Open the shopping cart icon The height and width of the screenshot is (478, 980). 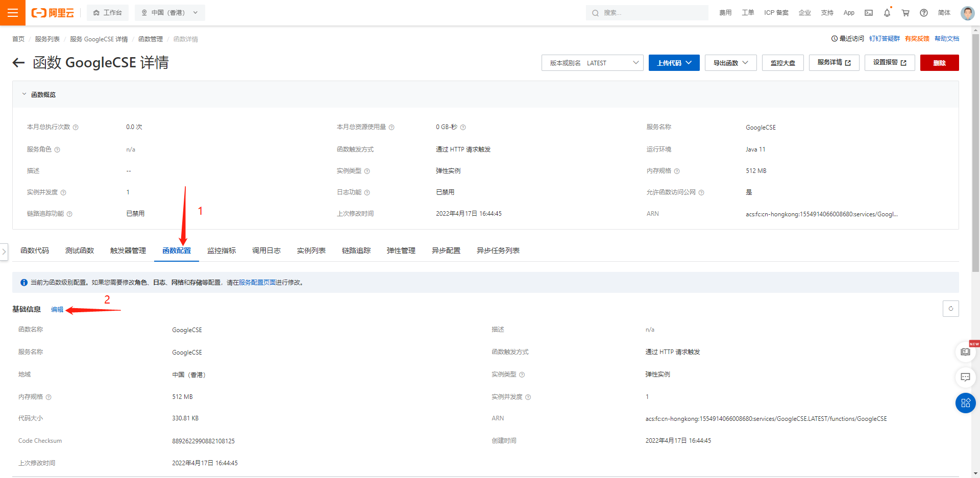pos(905,13)
